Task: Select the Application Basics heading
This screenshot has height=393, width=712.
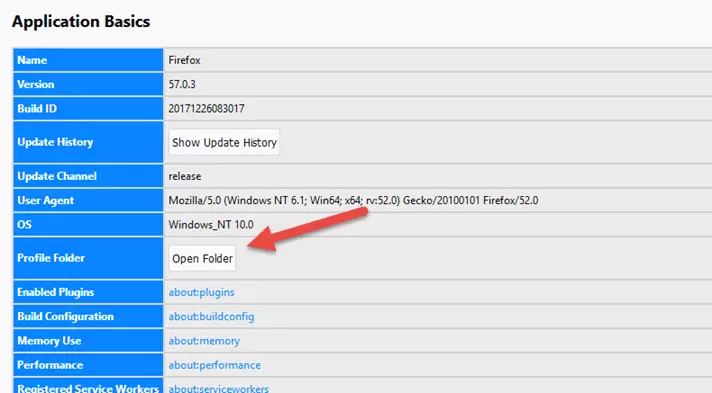Action: [x=81, y=21]
